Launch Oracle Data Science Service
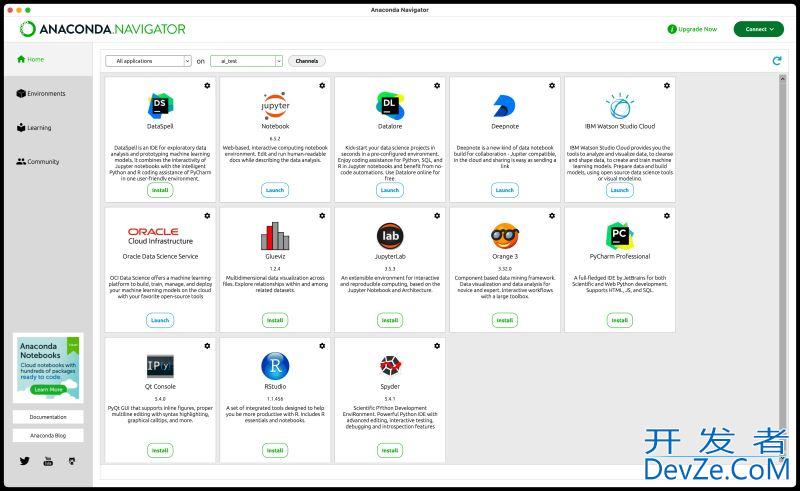Screen dimensions: 800x491 160,320
